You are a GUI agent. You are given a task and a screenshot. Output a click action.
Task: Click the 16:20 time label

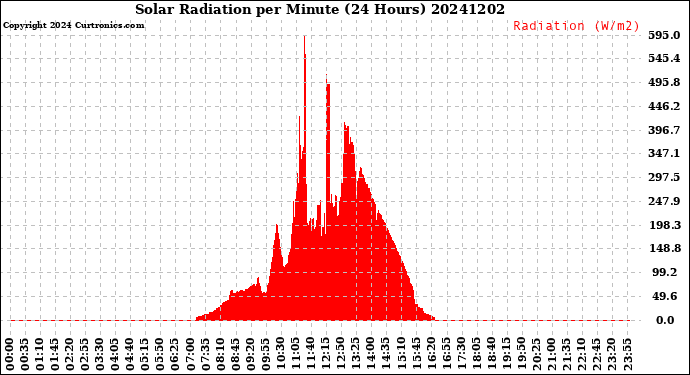coord(431,355)
